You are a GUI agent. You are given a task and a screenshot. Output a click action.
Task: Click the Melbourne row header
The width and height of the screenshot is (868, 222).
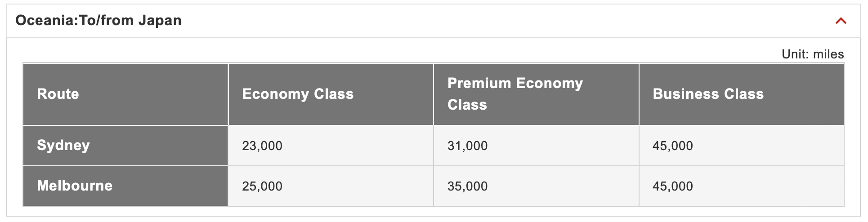pyautogui.click(x=75, y=186)
